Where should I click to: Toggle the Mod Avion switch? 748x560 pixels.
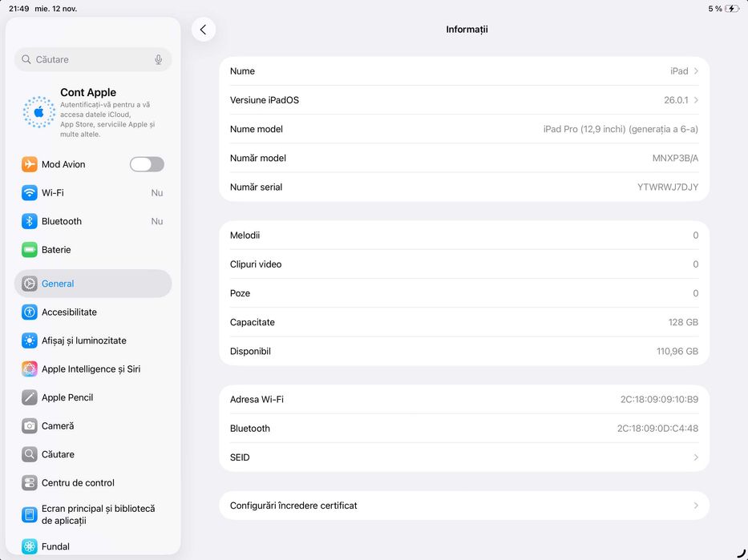point(147,164)
